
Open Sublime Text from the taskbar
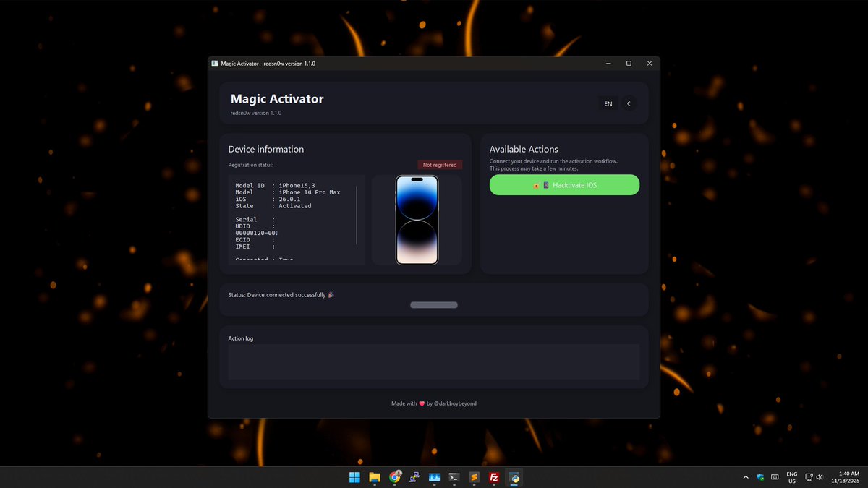click(475, 477)
